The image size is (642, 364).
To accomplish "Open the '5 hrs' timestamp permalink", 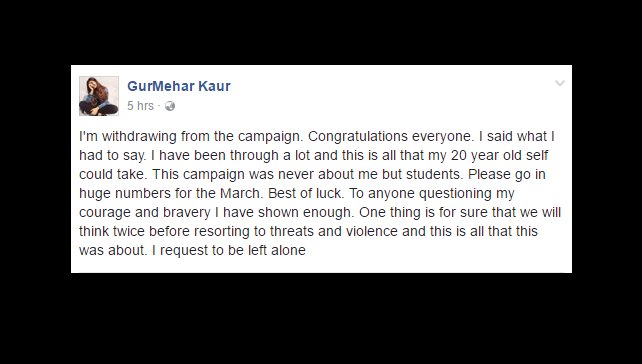I will (140, 106).
